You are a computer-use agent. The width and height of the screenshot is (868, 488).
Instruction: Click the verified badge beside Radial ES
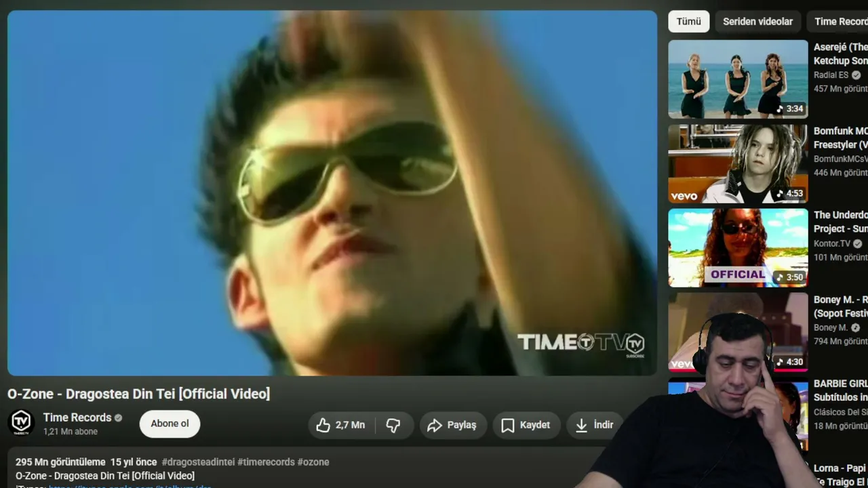coord(856,75)
